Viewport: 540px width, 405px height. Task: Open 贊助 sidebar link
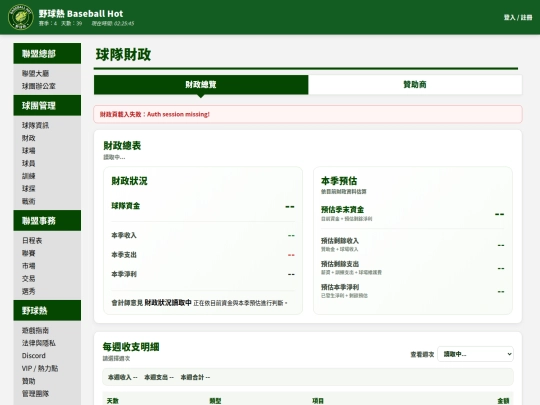(29, 381)
